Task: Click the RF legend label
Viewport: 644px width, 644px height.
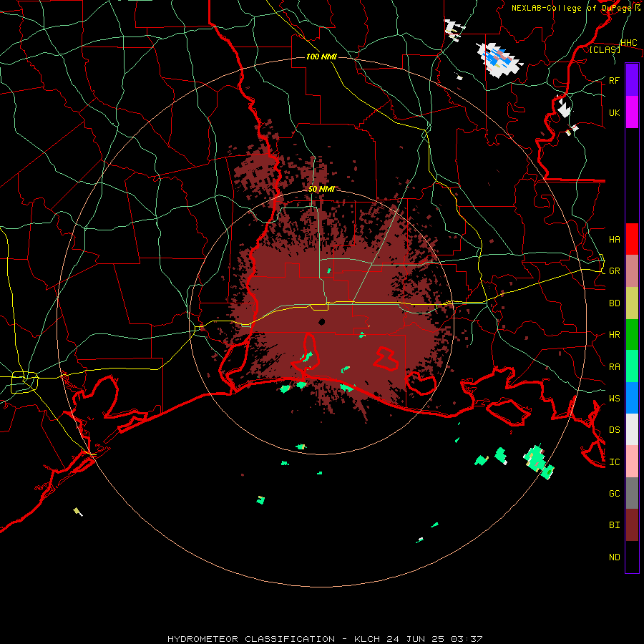Action: (614, 81)
